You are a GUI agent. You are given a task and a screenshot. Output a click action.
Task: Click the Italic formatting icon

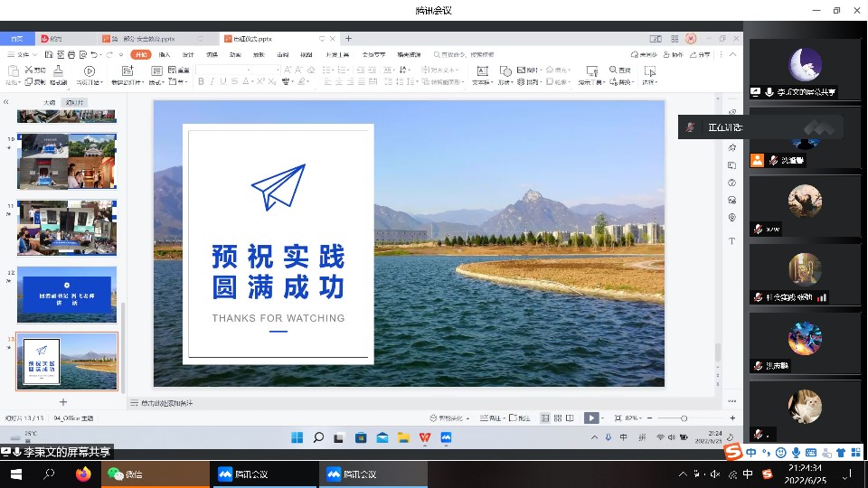point(212,81)
